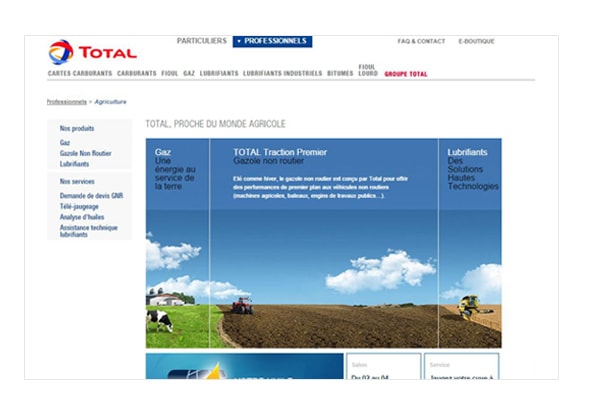
Task: Select the Gaz banner panel
Action: (178, 243)
